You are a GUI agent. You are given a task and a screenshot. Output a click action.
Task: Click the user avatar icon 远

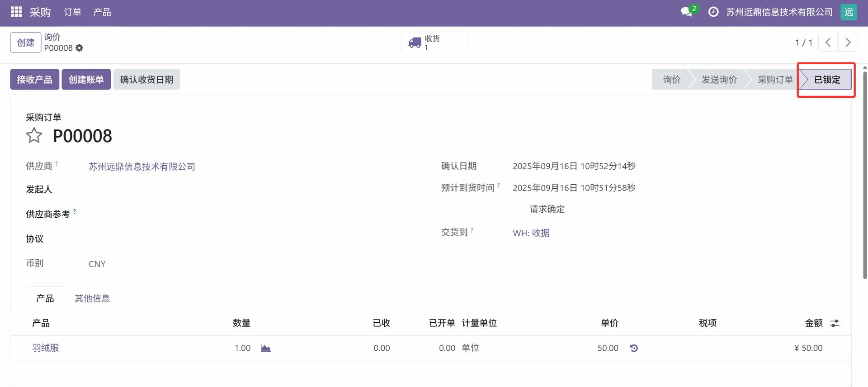pyautogui.click(x=849, y=12)
